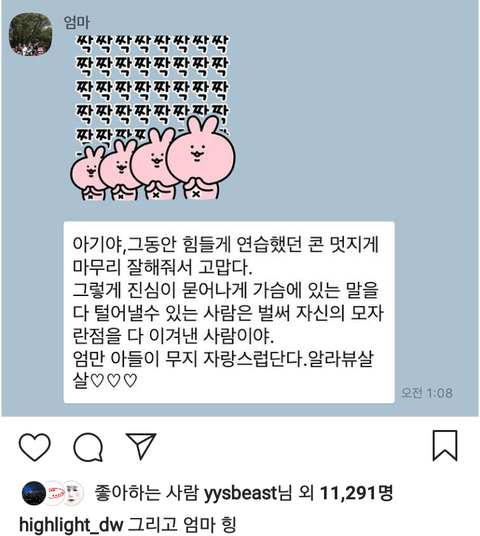The image size is (480, 536).
Task: Tap the caption text 그리고 엄마 힝
Action: [x=182, y=524]
